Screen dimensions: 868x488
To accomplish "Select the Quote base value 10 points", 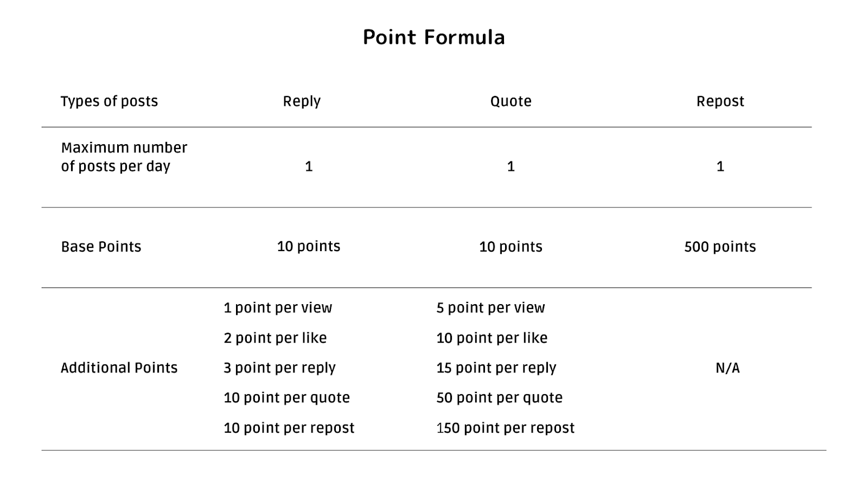I will (x=510, y=247).
